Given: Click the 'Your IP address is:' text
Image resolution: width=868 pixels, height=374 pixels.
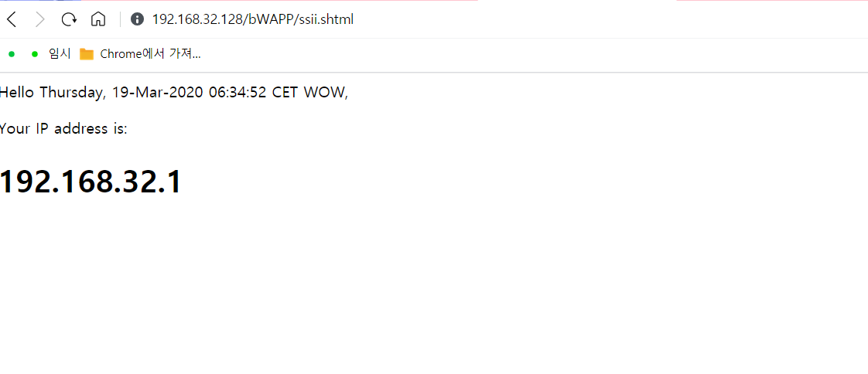Looking at the screenshot, I should click(63, 129).
